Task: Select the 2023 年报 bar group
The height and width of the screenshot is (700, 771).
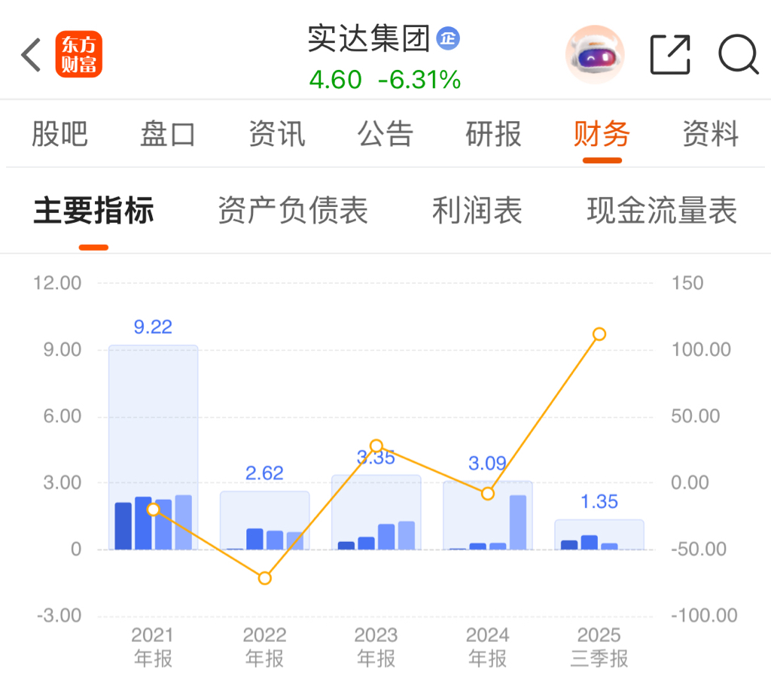Action: click(x=376, y=513)
